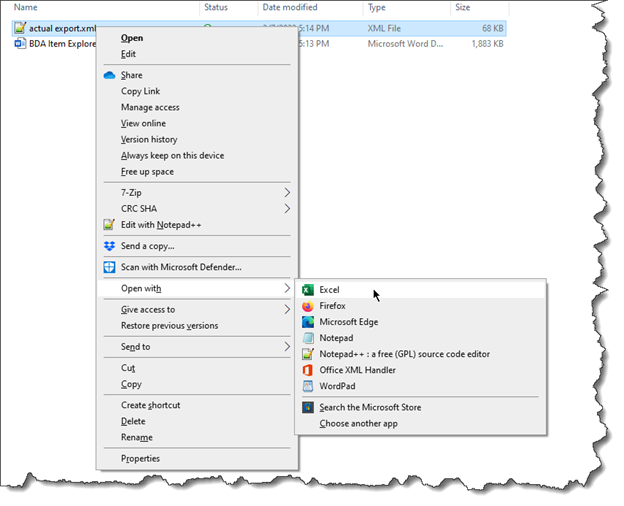The width and height of the screenshot is (624, 506).
Task: Click the actual export.xml file icon
Action: click(20, 28)
